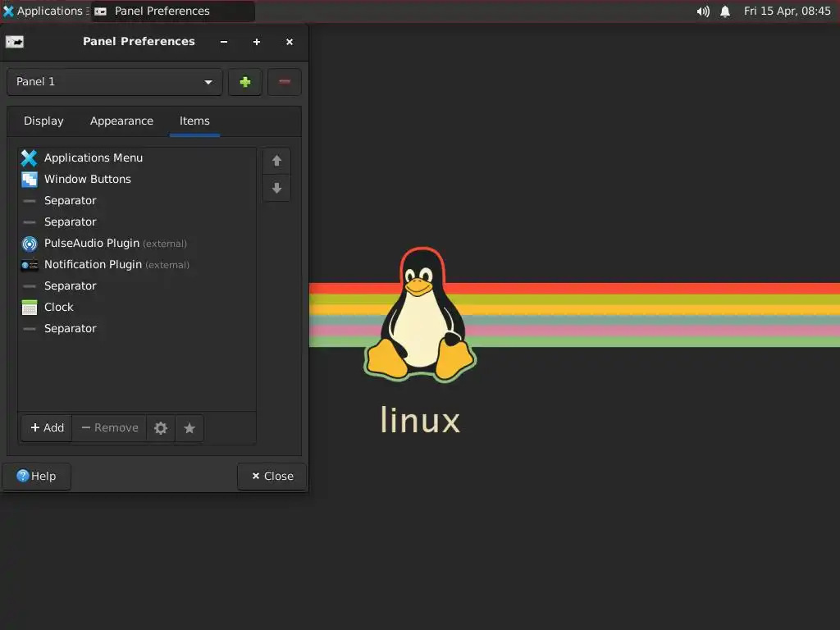Click the star about-item icon
Viewport: 840px width, 630px height.
(189, 428)
